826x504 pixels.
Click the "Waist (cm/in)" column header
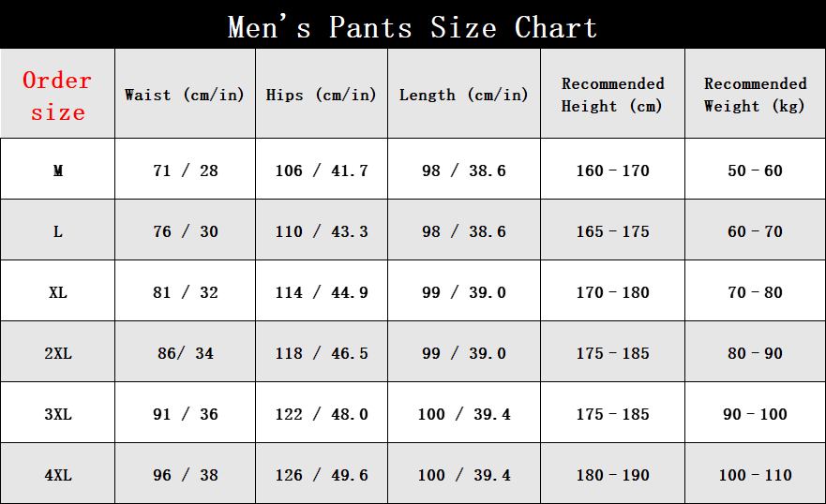coord(185,95)
